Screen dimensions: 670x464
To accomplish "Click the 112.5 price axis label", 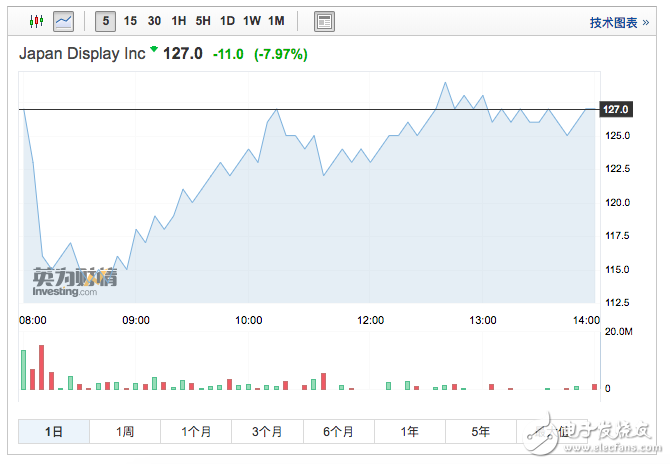I will pyautogui.click(x=617, y=303).
